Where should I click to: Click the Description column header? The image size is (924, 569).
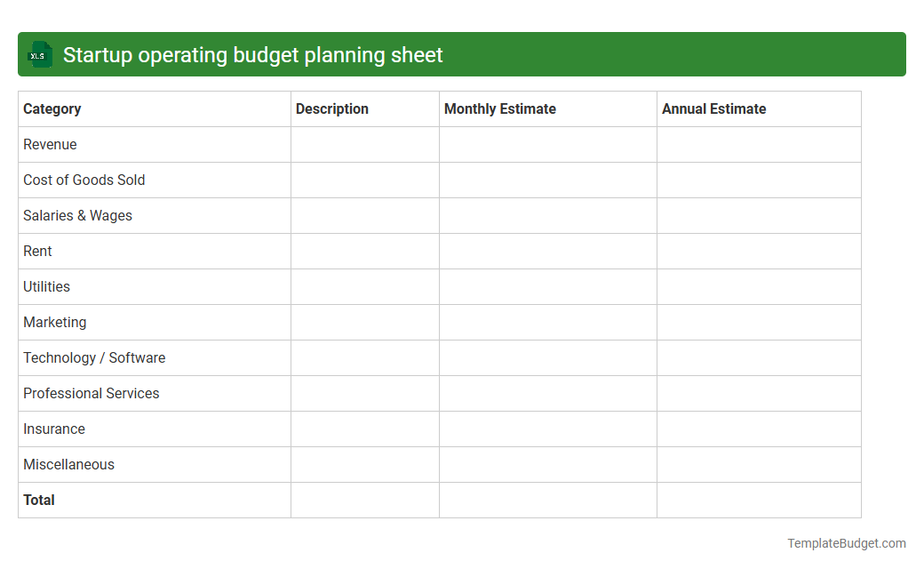point(331,108)
